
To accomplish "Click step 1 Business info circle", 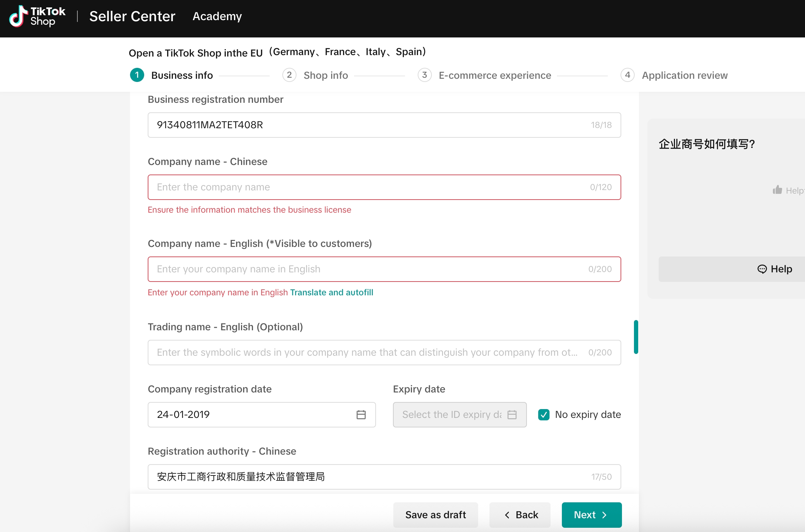I will pyautogui.click(x=137, y=75).
